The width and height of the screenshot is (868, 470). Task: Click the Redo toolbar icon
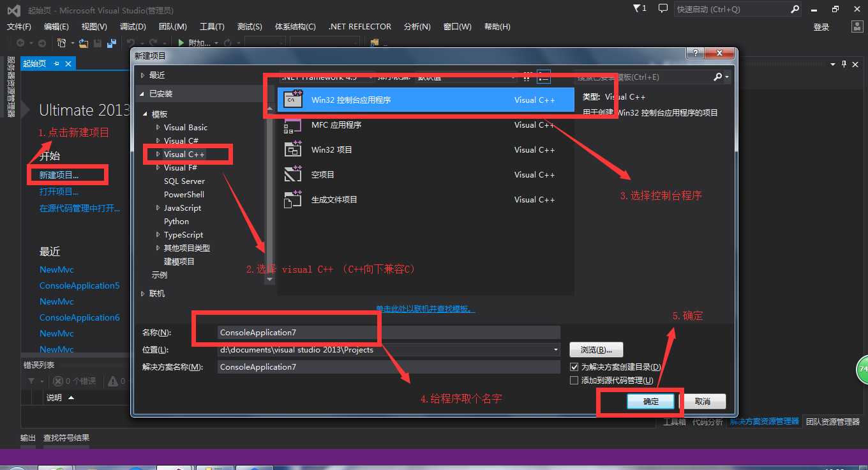click(153, 43)
